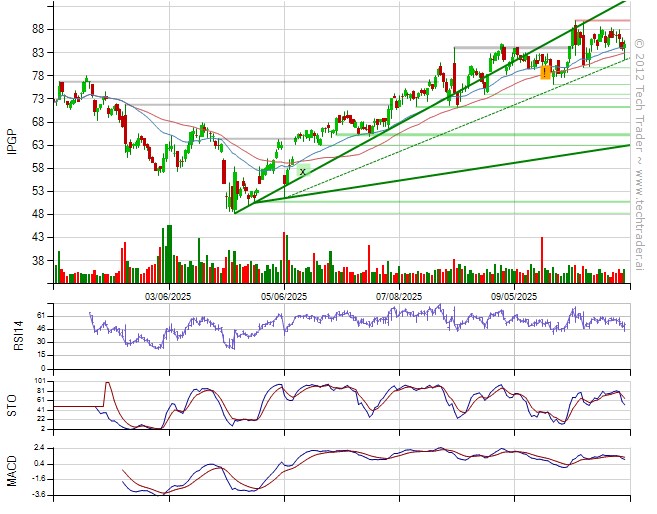Select the STO indicator panel label

click(x=12, y=404)
